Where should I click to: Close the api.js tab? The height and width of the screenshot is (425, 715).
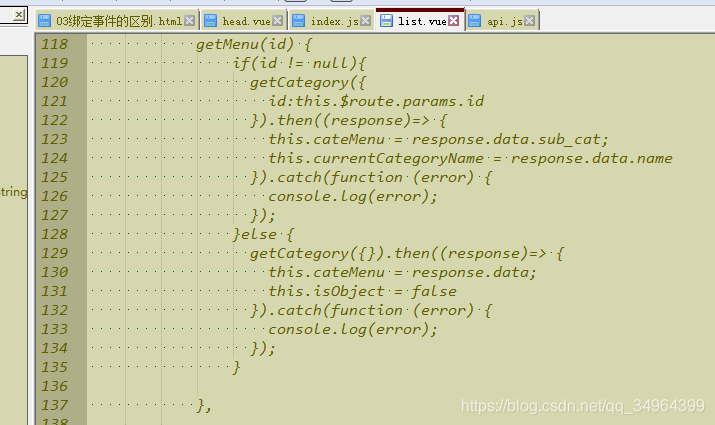coord(529,21)
